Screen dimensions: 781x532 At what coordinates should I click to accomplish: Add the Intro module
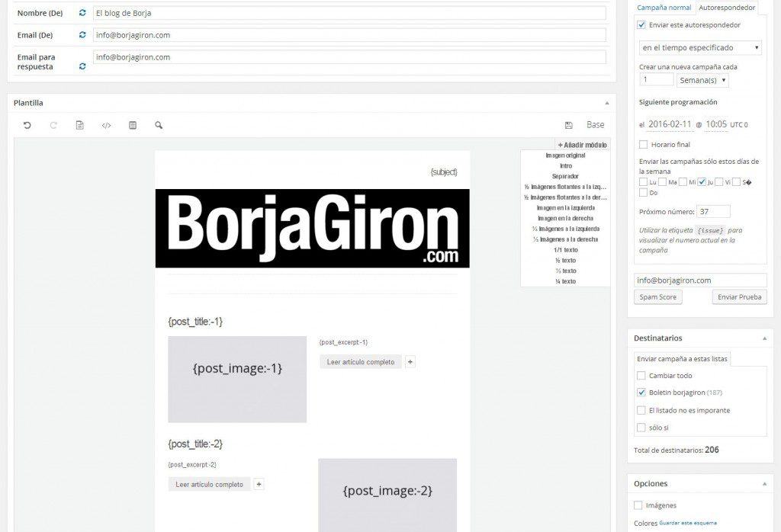(x=566, y=165)
